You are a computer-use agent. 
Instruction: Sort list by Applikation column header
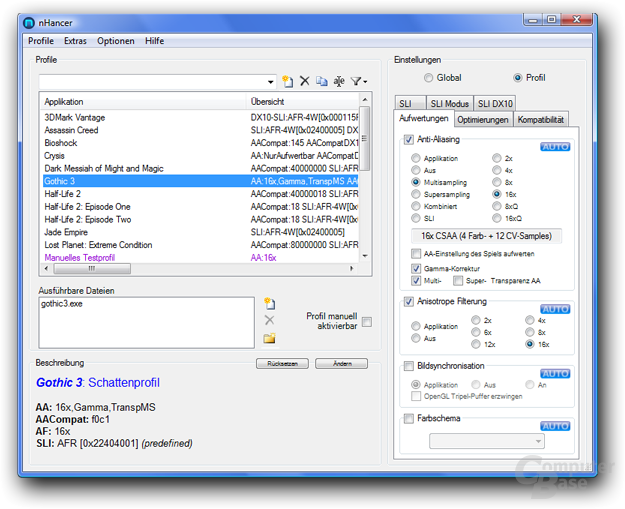[x=143, y=102]
